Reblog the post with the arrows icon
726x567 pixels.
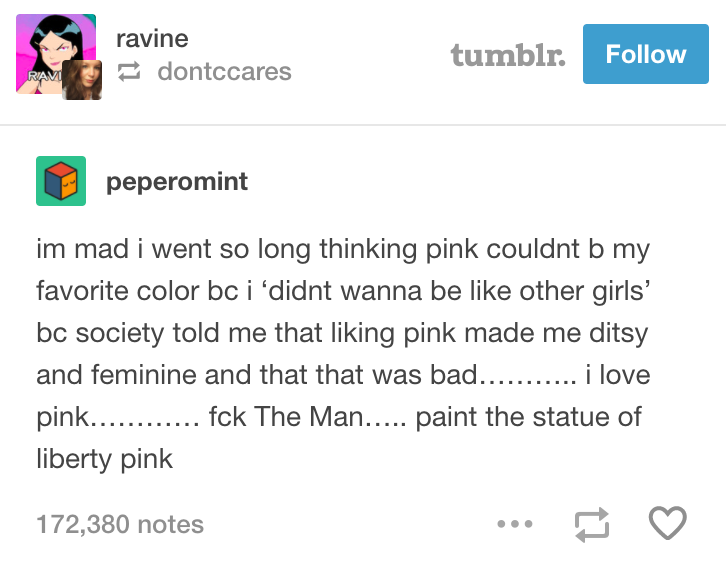click(x=592, y=524)
